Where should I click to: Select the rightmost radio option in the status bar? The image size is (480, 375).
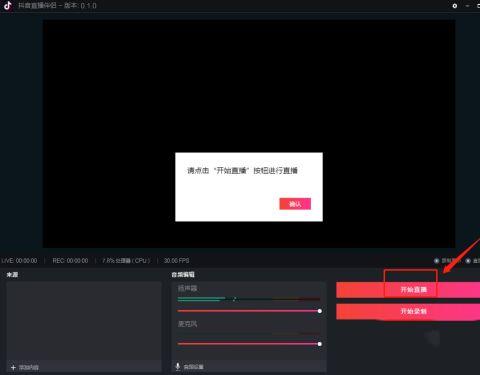click(468, 260)
